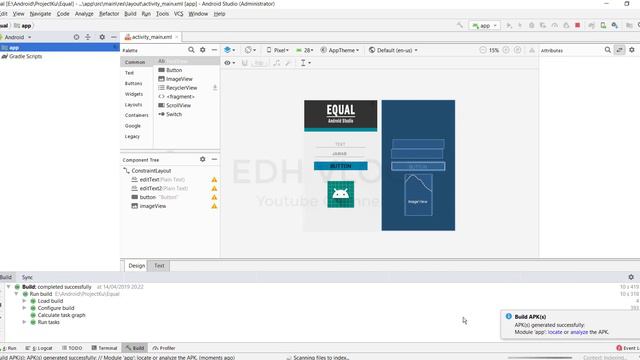The height and width of the screenshot is (360, 640).
Task: Open the guidelines dropdown in design toolbar
Action: coord(305,63)
